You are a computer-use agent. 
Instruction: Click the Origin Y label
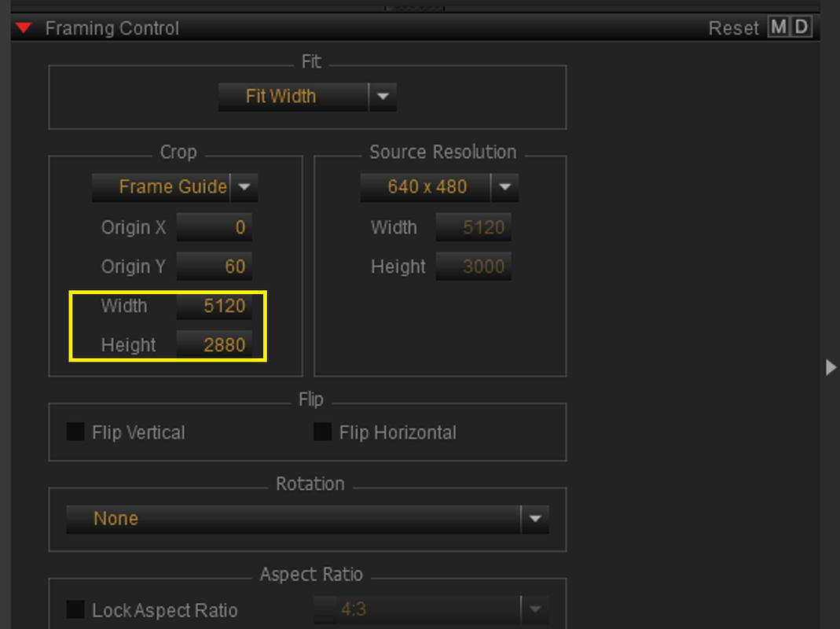tap(134, 267)
